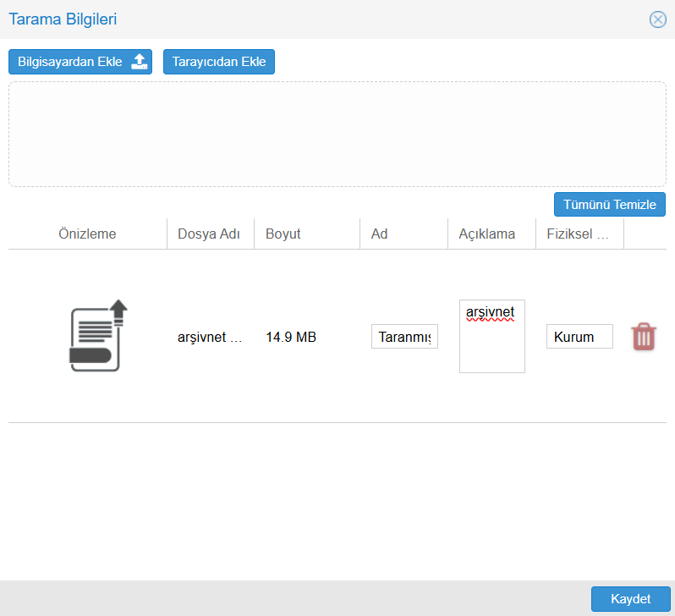Select the Ad column header
Viewport: 675px width, 616px height.
coord(379,234)
